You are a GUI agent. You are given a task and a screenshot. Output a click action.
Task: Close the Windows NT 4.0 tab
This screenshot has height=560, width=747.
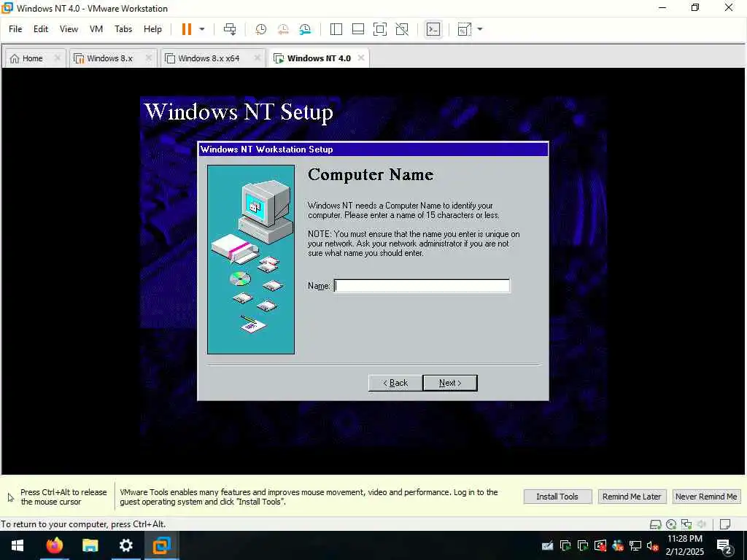pos(360,58)
